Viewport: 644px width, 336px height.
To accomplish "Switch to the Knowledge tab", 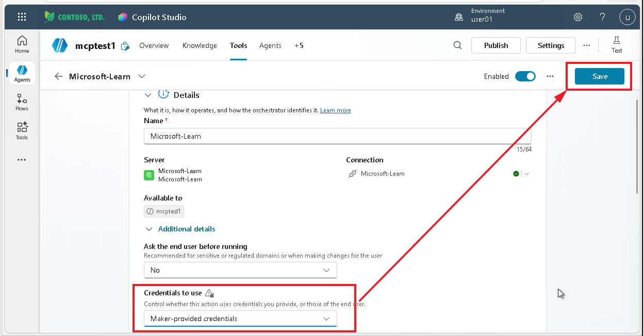I will point(200,45).
